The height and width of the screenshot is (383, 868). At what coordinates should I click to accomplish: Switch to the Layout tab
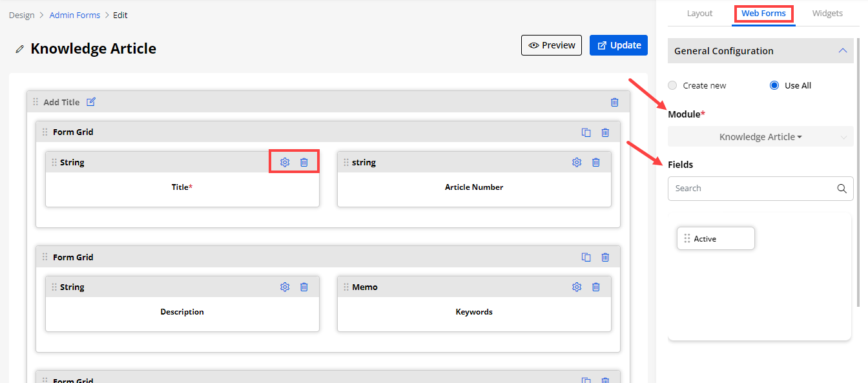point(699,13)
